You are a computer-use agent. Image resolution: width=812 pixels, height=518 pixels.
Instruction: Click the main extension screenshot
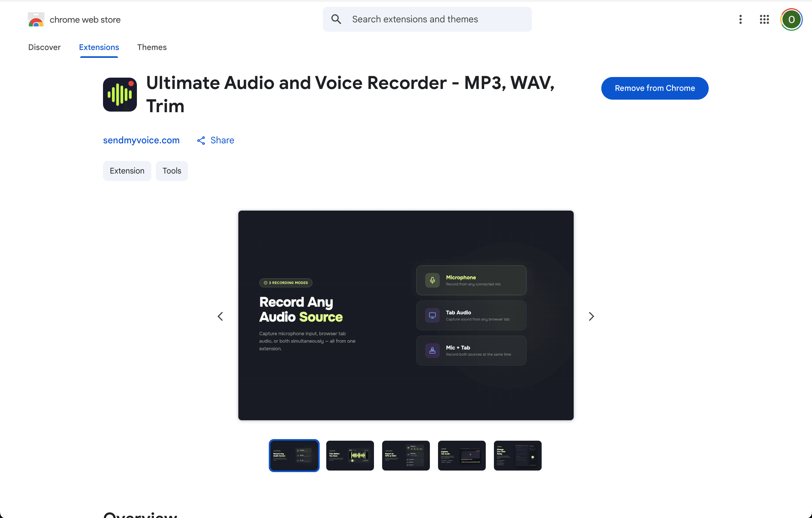pyautogui.click(x=405, y=316)
